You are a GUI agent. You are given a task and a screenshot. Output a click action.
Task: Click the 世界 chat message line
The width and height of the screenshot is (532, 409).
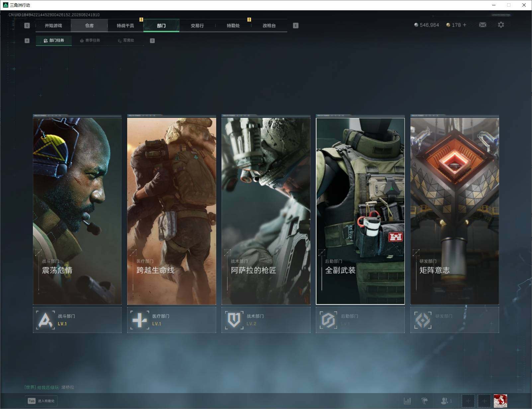coord(49,387)
